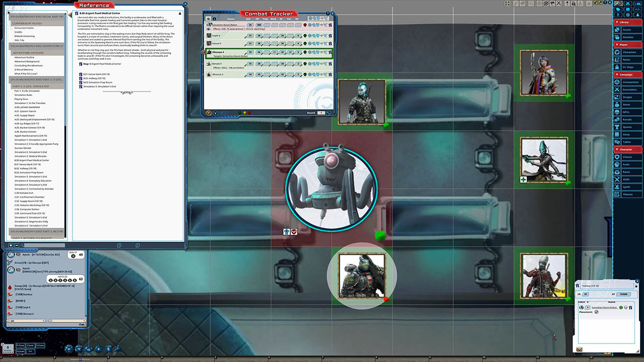Open 'B.03: Extraction Prep Room' link
The width and height of the screenshot is (644, 362).
(98, 82)
